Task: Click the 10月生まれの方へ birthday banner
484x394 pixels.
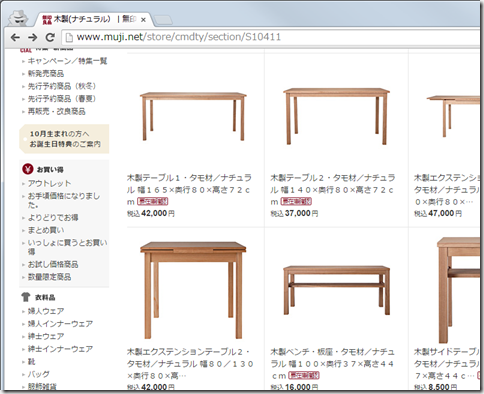Action: 64,139
